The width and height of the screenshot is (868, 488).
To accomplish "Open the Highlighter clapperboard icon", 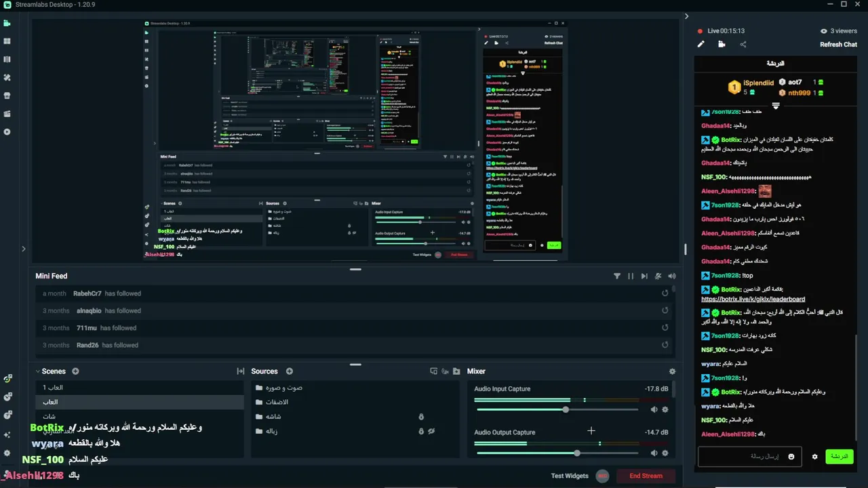I will (7, 114).
